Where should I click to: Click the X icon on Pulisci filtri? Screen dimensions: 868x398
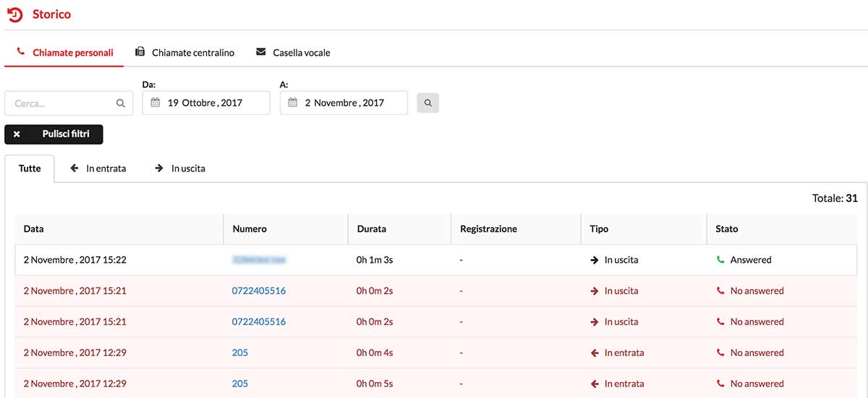pos(17,135)
